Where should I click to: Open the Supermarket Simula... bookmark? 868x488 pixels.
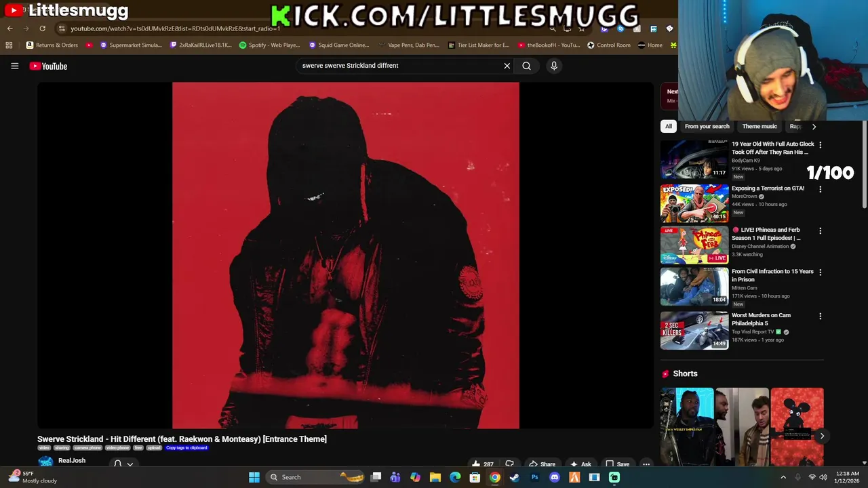[130, 45]
